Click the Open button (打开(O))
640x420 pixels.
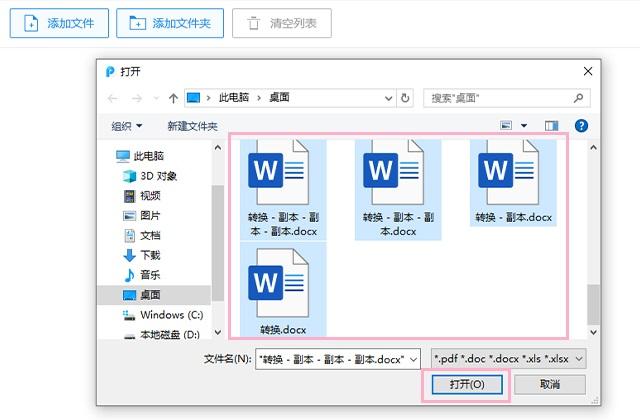click(x=467, y=384)
